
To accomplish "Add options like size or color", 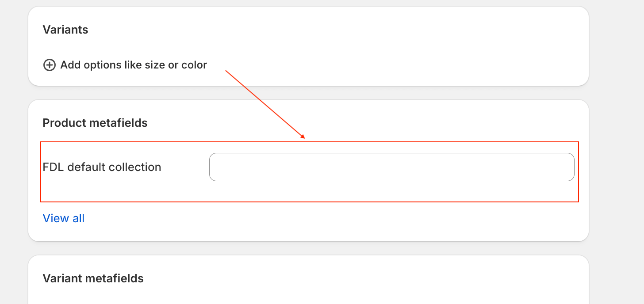I will click(x=133, y=65).
